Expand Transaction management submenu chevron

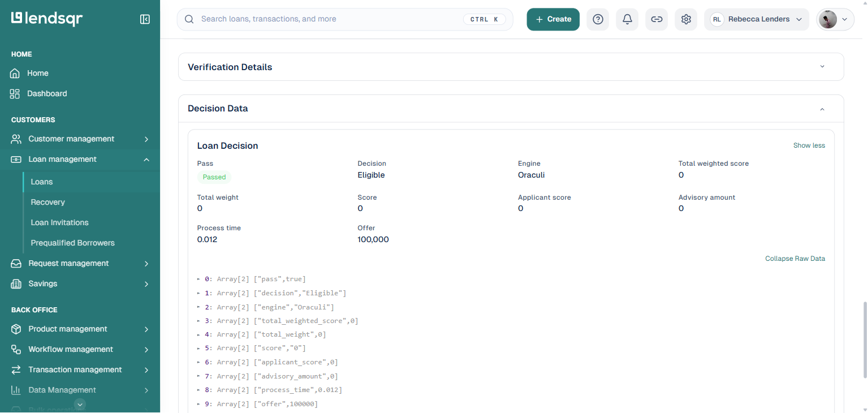coord(146,370)
